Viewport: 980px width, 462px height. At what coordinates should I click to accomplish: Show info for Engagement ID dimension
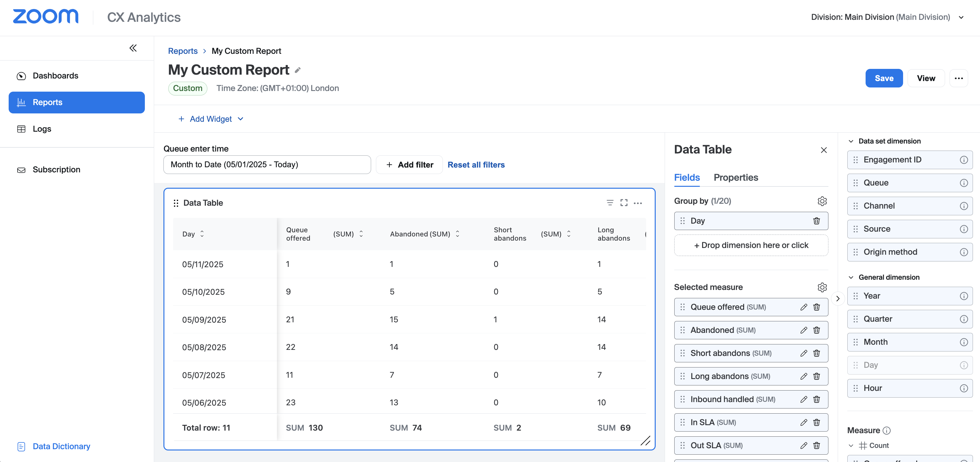[964, 160]
